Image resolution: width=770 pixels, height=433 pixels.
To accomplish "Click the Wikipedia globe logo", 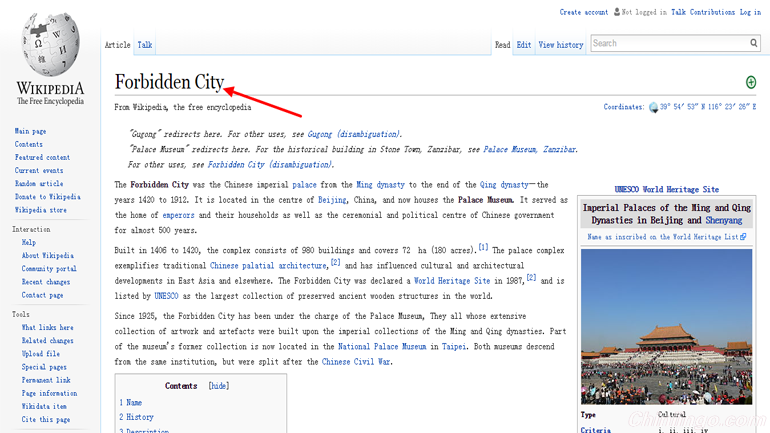I will point(50,45).
